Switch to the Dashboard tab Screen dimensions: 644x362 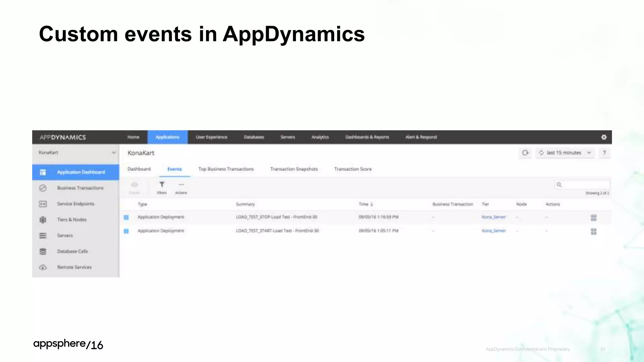pos(139,169)
